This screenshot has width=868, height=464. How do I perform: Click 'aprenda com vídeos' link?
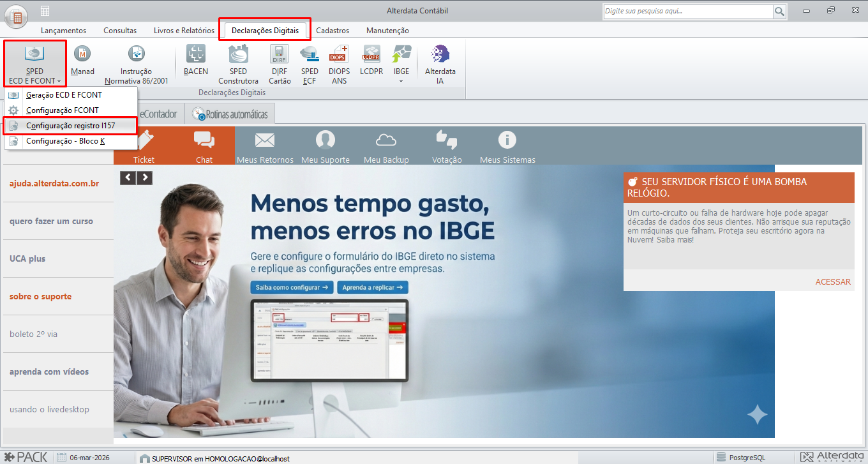[49, 372]
